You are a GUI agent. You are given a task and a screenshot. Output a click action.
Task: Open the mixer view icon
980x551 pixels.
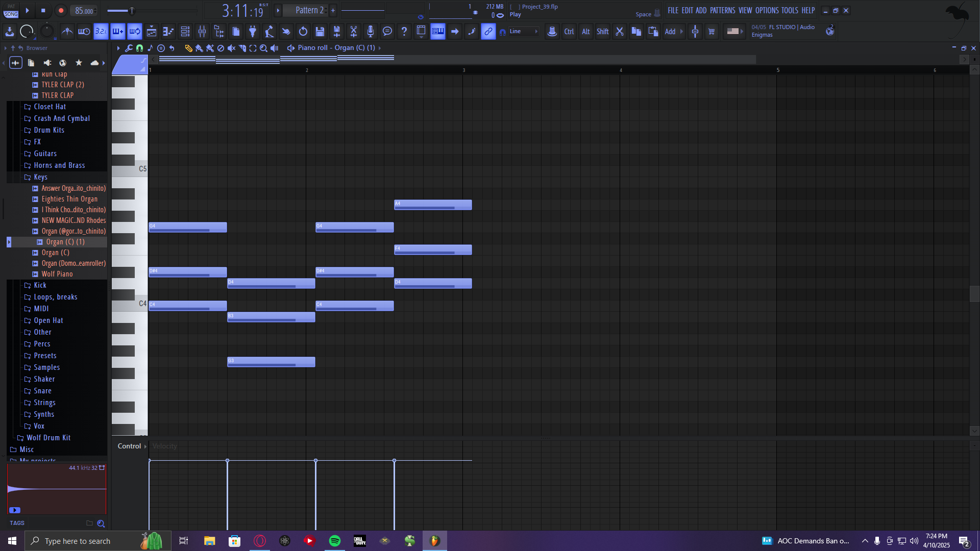point(202,32)
